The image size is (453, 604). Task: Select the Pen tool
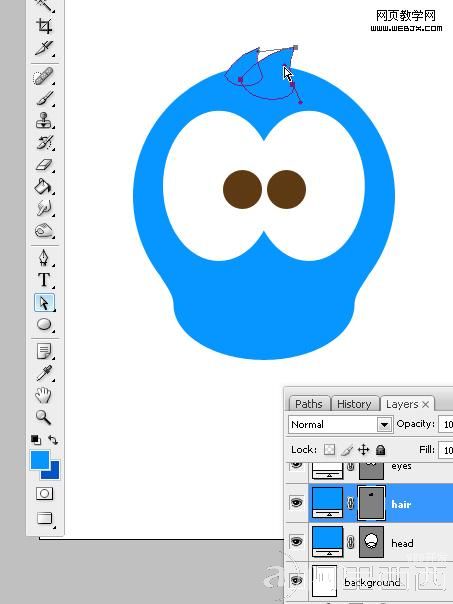point(44,257)
